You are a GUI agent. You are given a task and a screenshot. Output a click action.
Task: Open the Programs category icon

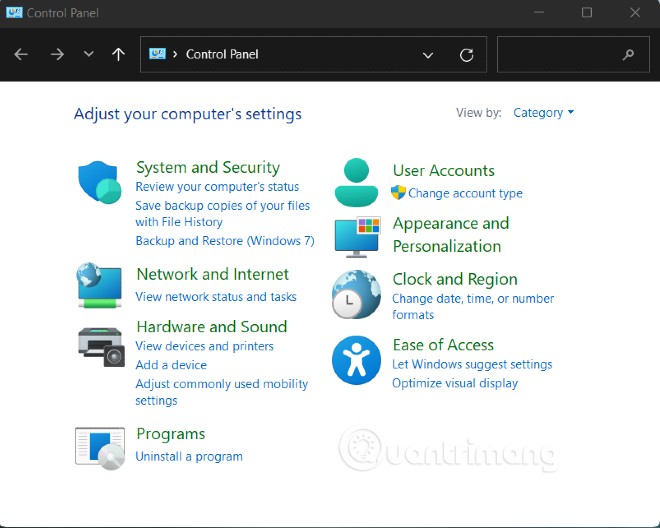[99, 446]
